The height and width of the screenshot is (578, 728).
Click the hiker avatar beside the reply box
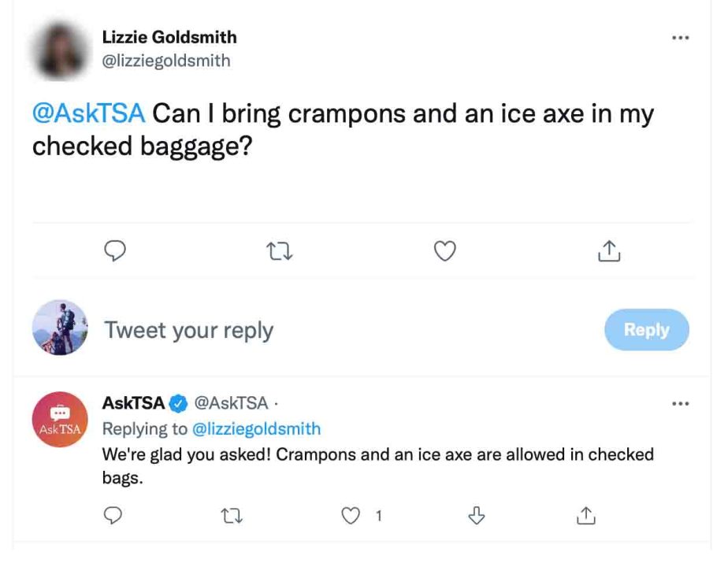coord(60,328)
